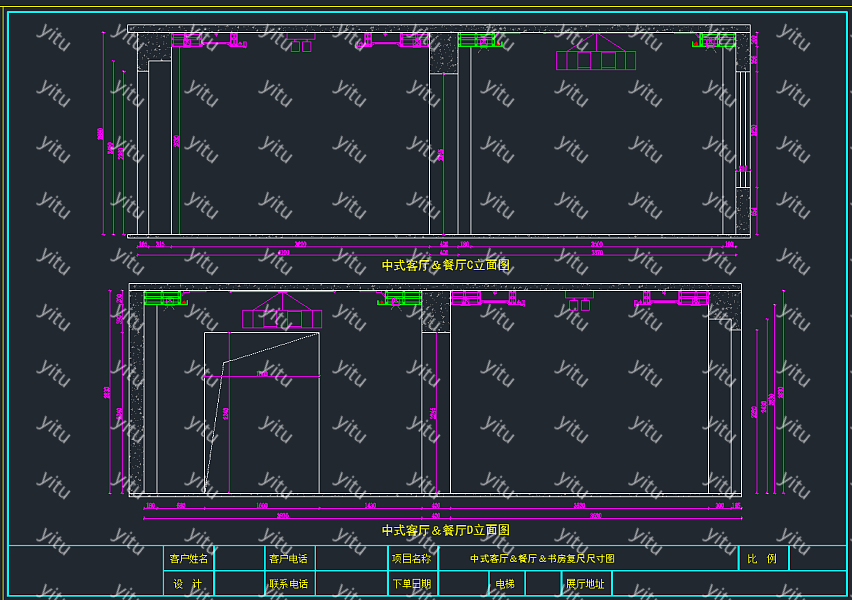The image size is (852, 600).
Task: Click the 中式客厅＆餐厅C立面图 drawing title
Action: (446, 265)
